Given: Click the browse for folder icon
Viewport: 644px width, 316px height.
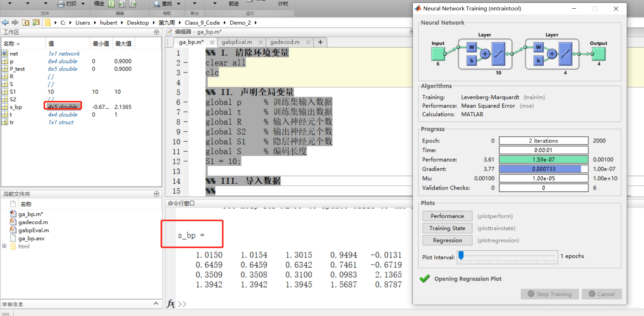Looking at the screenshot, I should pos(36,23).
